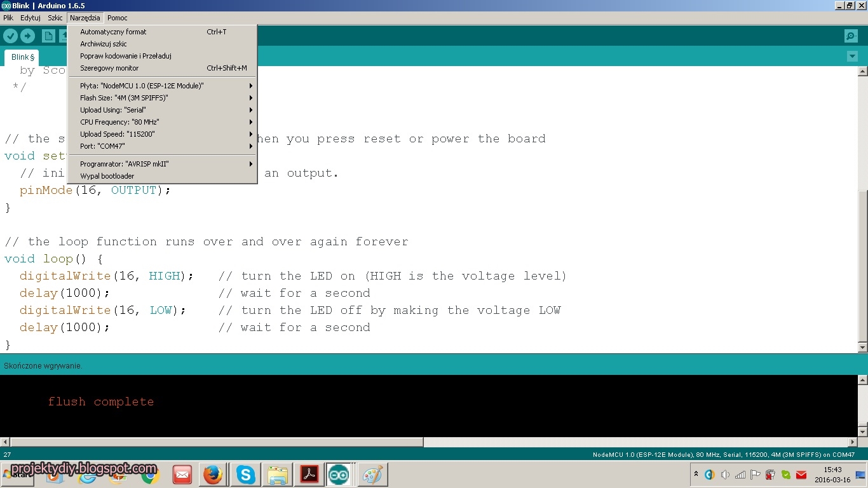The width and height of the screenshot is (868, 488).
Task: Click the console scroll left arrow
Action: point(5,442)
